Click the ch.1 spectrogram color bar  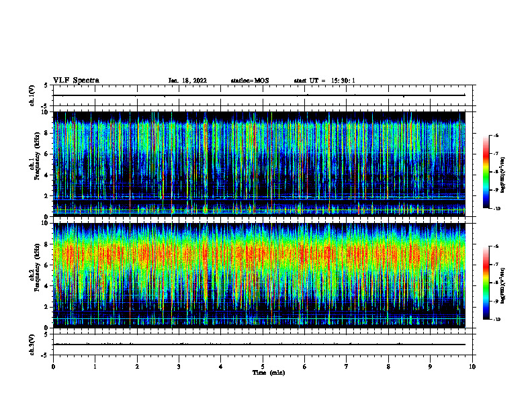coord(486,172)
